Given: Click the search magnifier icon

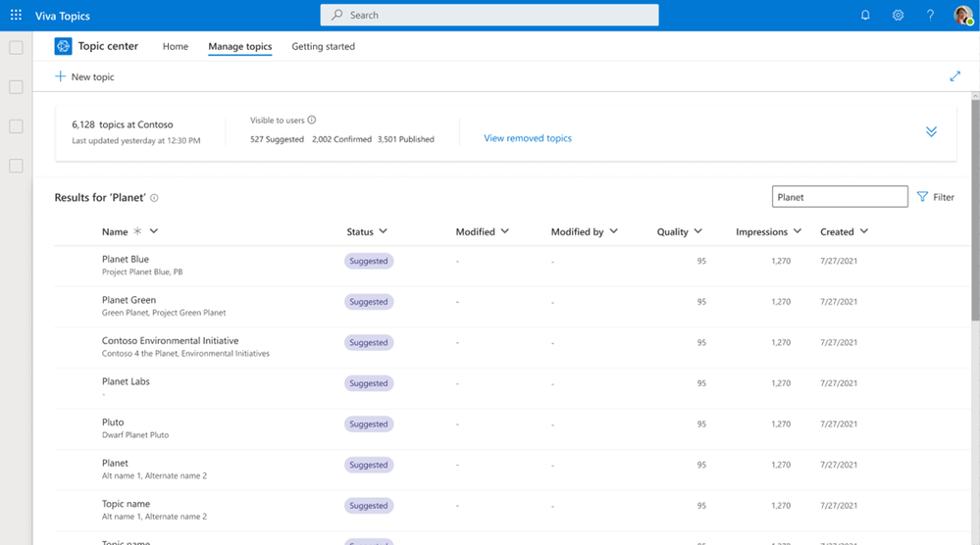Looking at the screenshot, I should (x=336, y=15).
